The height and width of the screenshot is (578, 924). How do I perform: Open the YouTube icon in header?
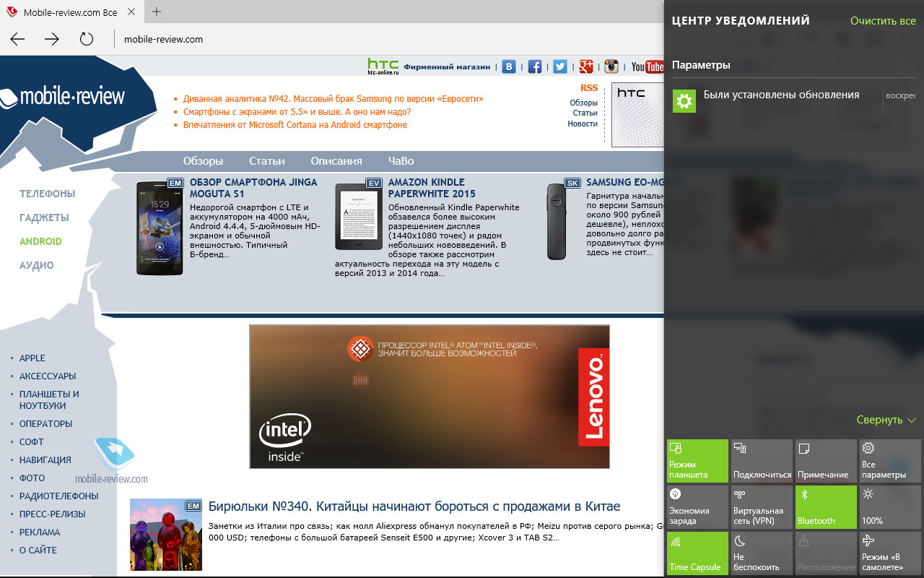647,66
